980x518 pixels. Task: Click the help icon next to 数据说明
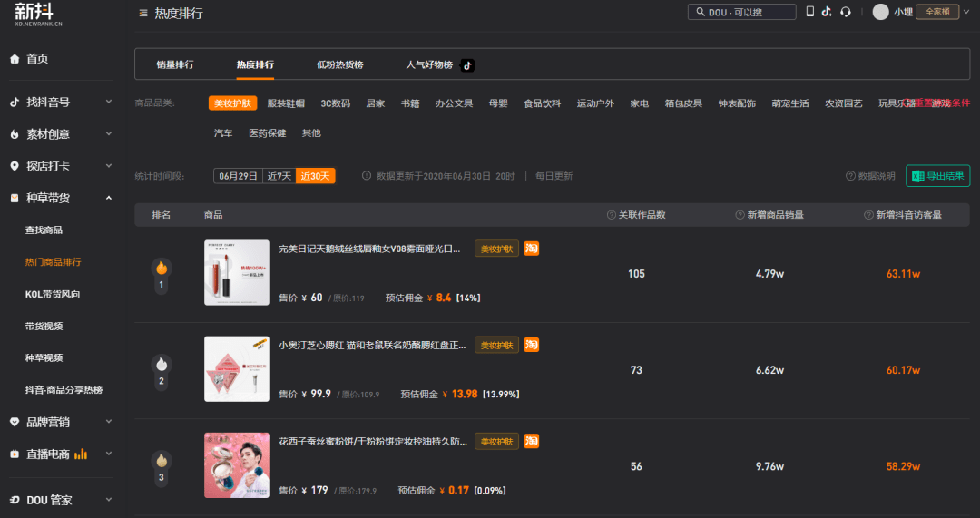850,176
